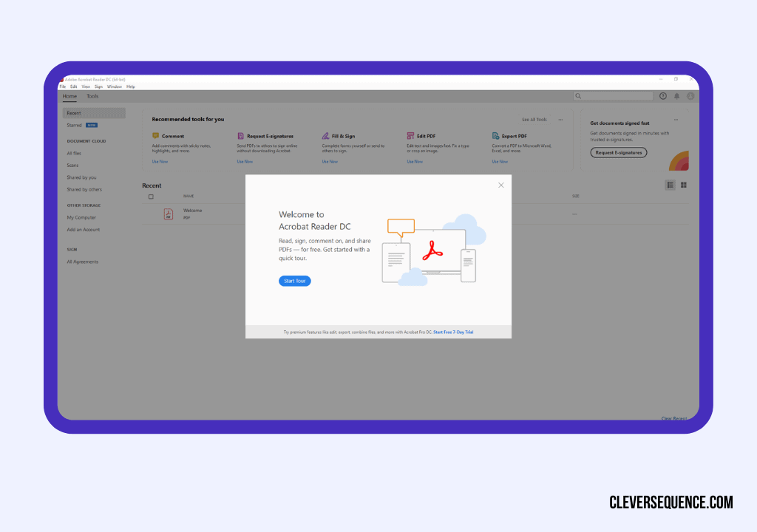Open the help question mark icon
This screenshot has width=757, height=532.
pyautogui.click(x=663, y=96)
